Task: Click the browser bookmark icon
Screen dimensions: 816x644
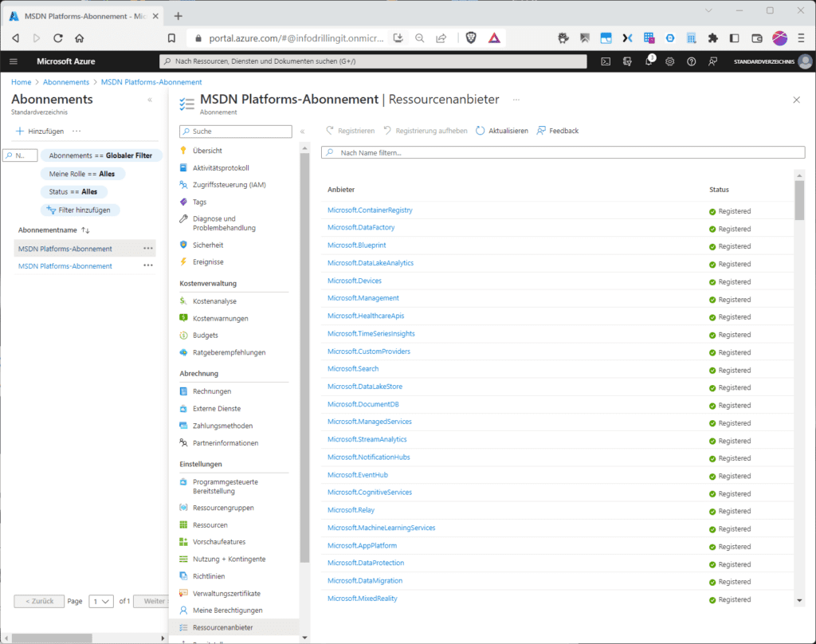Action: [x=171, y=38]
